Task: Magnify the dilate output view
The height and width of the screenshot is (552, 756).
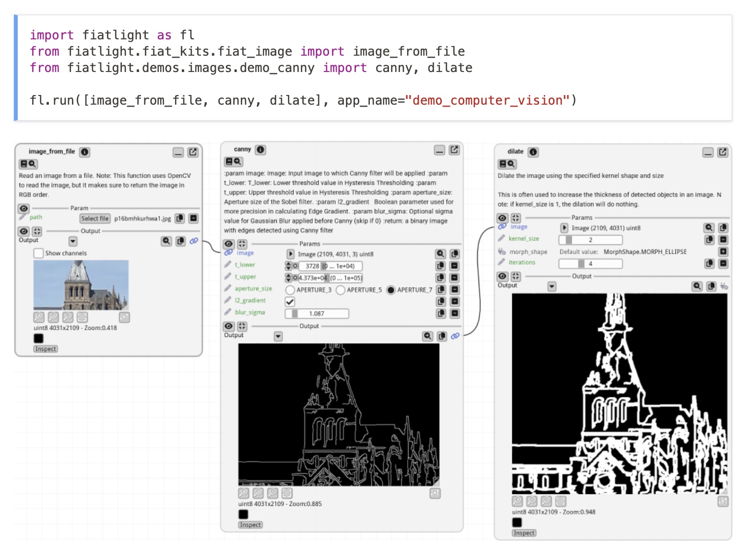Action: click(x=697, y=287)
